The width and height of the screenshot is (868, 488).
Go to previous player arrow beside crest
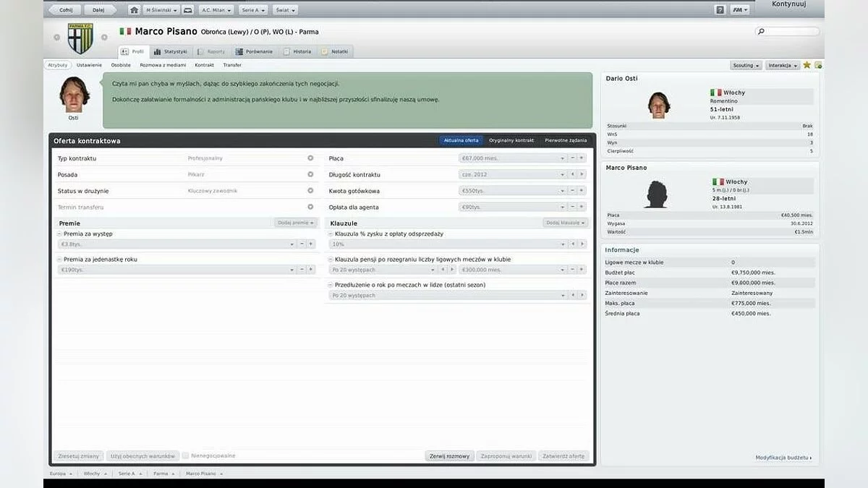click(x=57, y=37)
